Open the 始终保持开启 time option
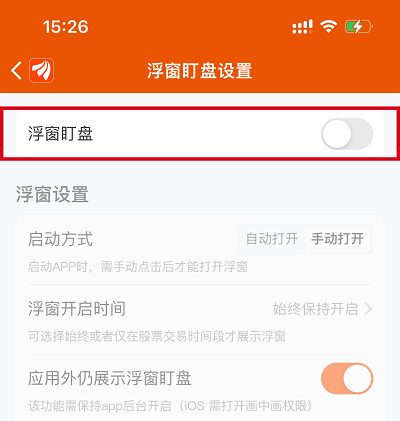 coord(315,309)
